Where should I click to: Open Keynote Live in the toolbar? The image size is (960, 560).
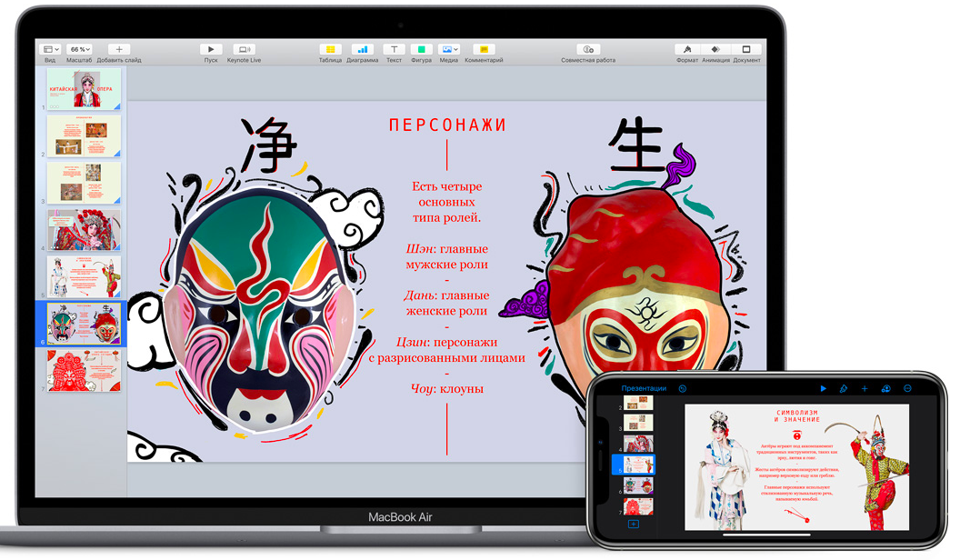tap(244, 49)
